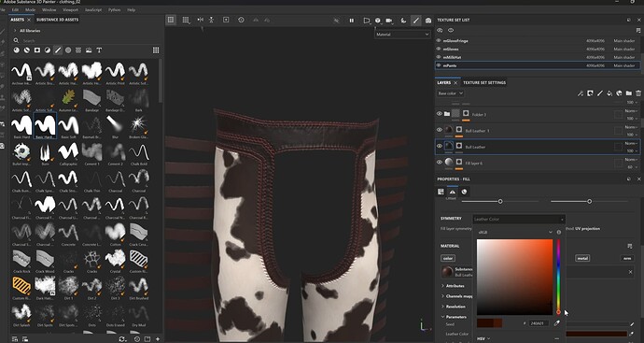The width and height of the screenshot is (644, 343).
Task: Add a paint layer with brush icon
Action: click(x=599, y=93)
